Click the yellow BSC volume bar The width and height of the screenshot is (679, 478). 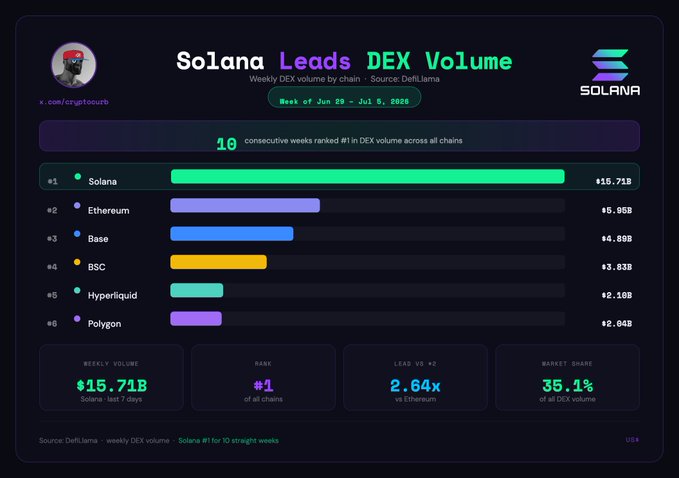tap(218, 262)
